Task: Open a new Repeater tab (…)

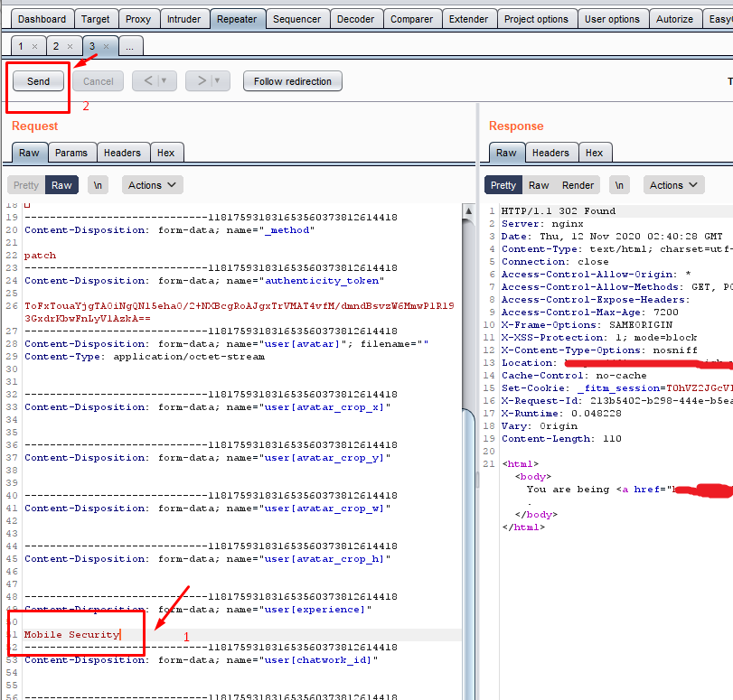Action: [x=130, y=46]
